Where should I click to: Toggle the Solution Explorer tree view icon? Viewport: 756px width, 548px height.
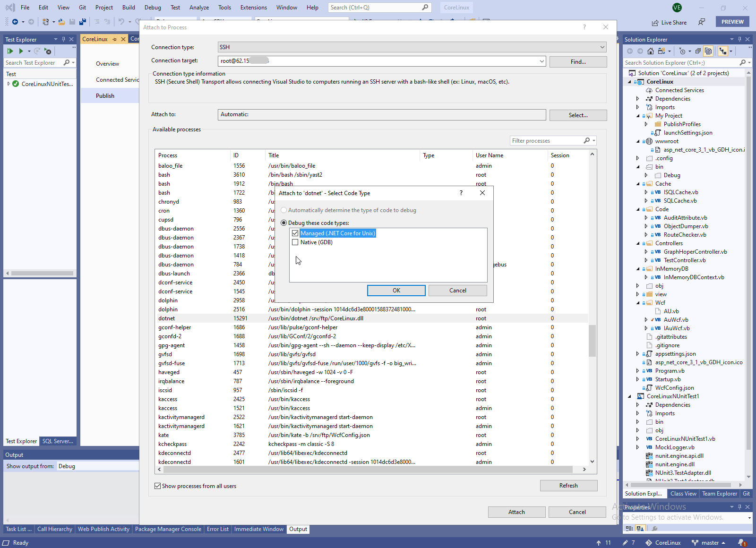point(722,51)
